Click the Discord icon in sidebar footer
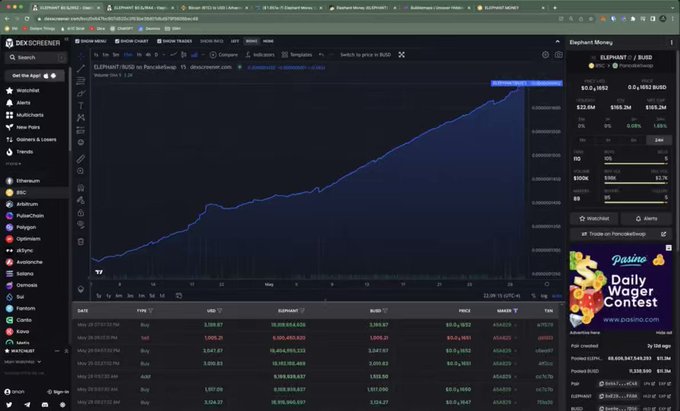 45,404
